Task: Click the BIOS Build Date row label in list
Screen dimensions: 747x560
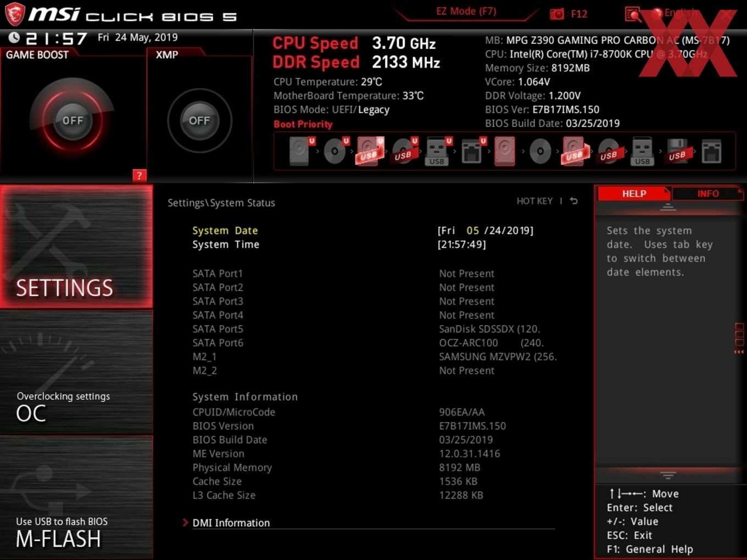Action: 230,440
